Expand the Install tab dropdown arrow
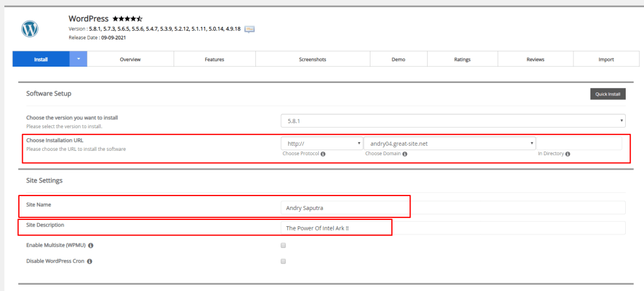644x291 pixels. tap(79, 59)
